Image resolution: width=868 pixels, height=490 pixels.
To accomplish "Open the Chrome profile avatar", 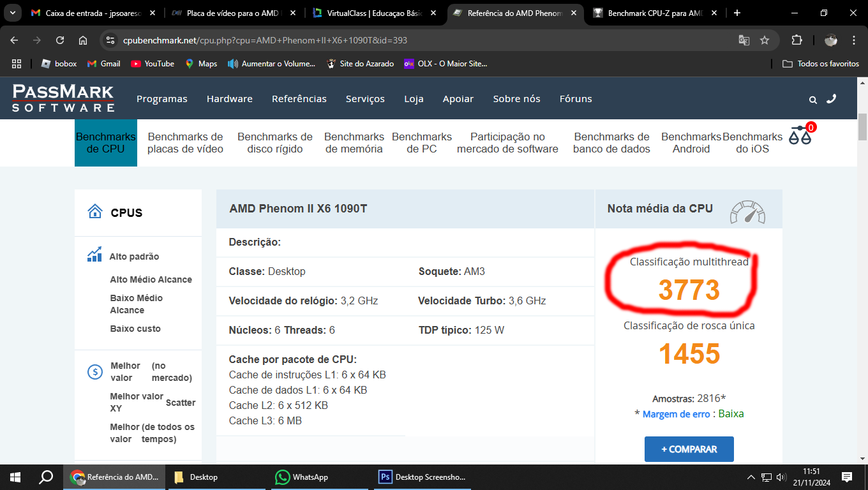I will [831, 40].
